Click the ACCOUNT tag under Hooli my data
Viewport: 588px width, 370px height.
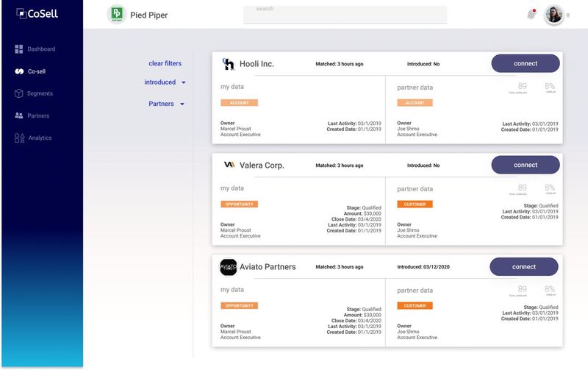(x=240, y=103)
